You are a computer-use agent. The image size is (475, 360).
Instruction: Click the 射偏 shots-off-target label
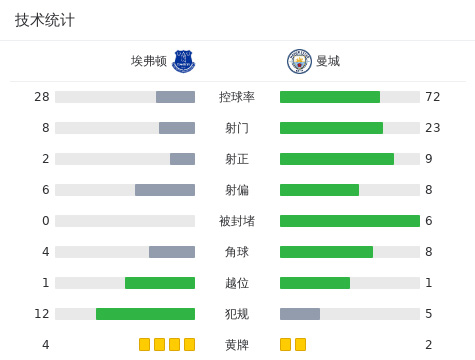point(237,190)
